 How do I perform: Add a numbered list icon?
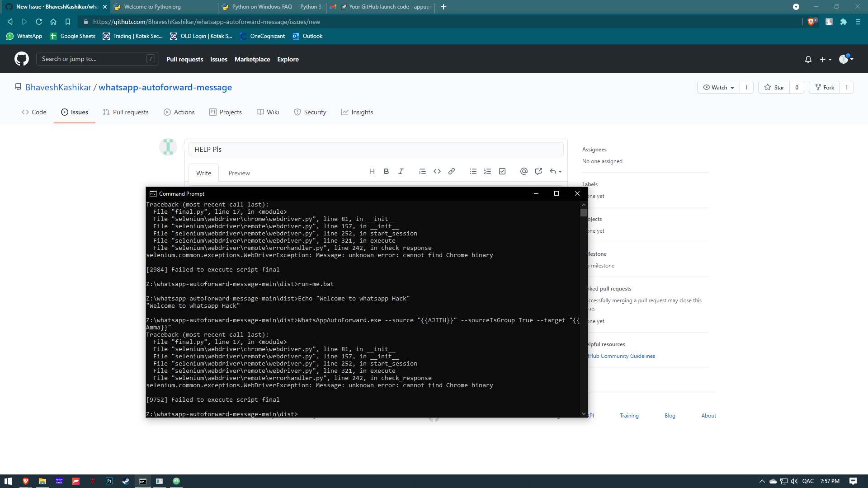pyautogui.click(x=487, y=171)
